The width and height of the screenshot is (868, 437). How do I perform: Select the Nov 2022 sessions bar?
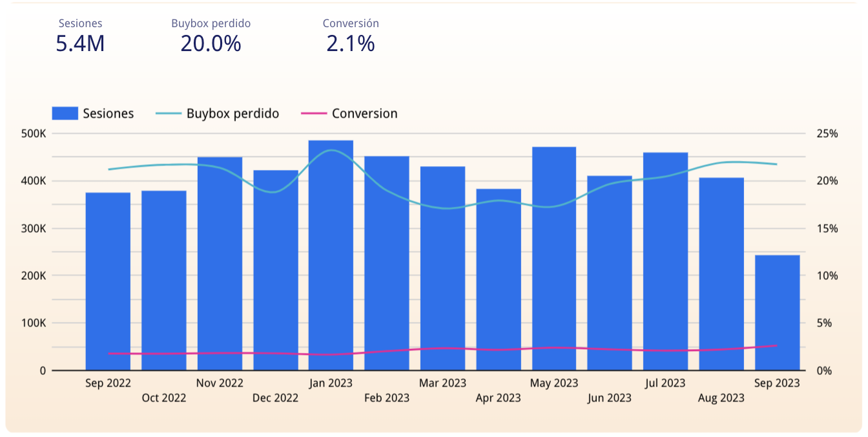[x=220, y=264]
